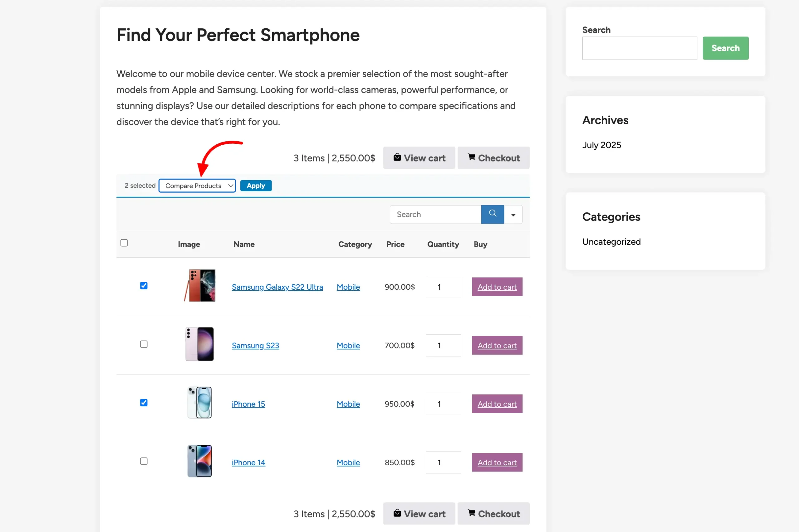
Task: Toggle the select-all checkbox in the table header
Action: click(x=124, y=243)
